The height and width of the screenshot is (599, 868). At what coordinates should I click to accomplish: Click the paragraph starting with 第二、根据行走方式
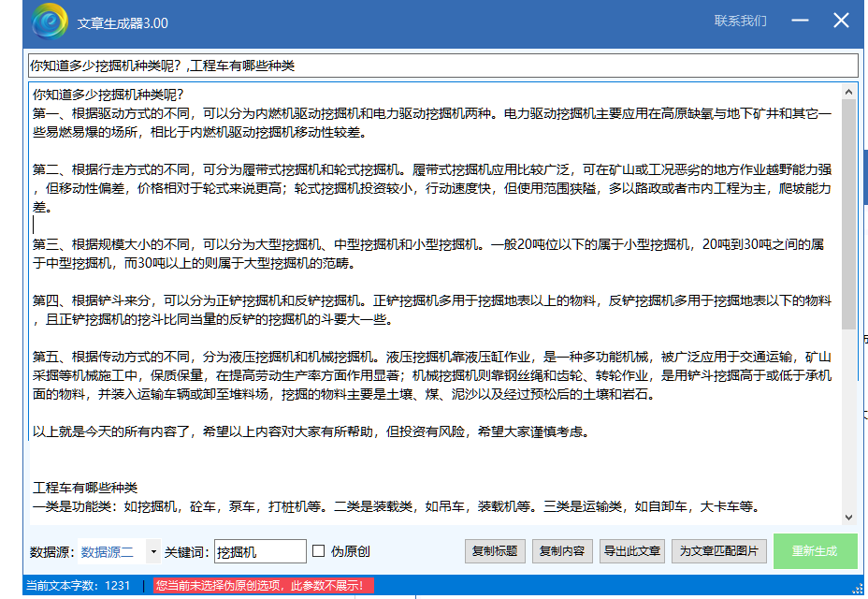[432, 188]
